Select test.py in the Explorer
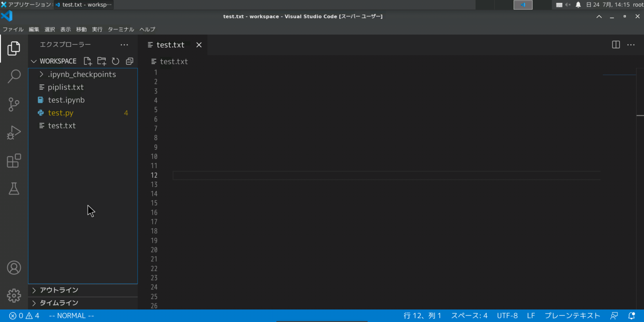This screenshot has height=322, width=644. pyautogui.click(x=60, y=113)
